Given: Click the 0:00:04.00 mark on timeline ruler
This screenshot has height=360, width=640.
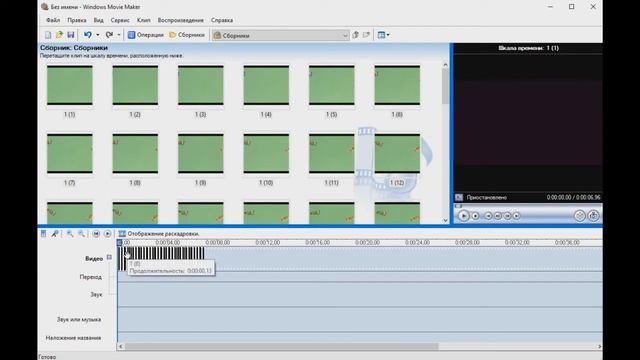Looking at the screenshot, I should pos(168,242).
